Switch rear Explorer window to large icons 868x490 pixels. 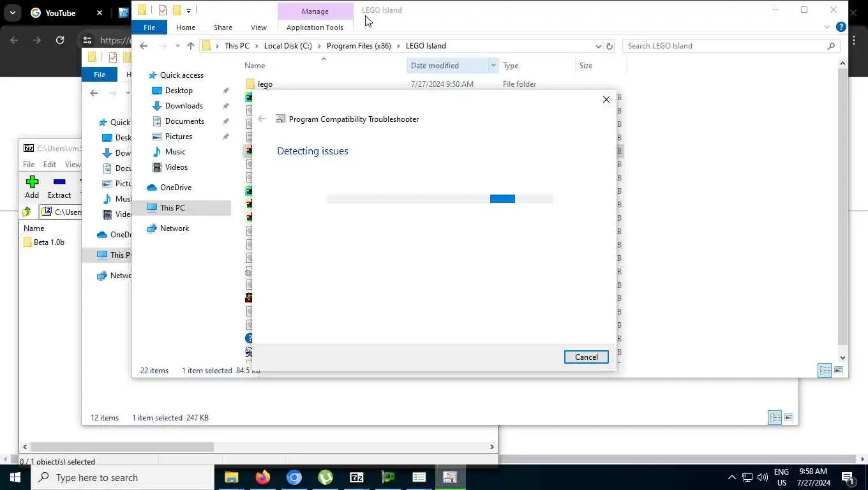tap(789, 417)
